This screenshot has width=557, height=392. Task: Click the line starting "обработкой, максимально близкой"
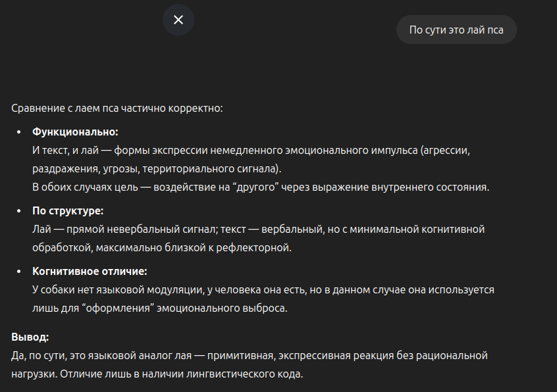point(161,248)
